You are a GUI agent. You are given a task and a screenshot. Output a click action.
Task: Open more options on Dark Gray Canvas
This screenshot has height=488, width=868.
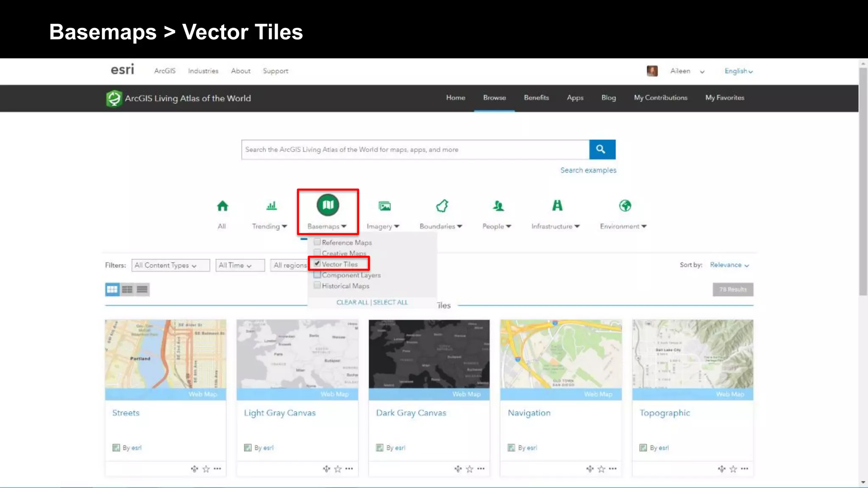pyautogui.click(x=481, y=469)
